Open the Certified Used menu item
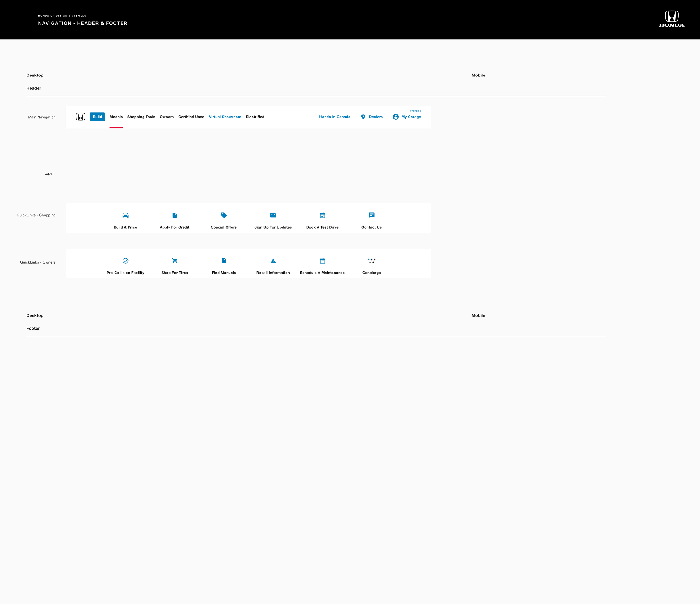This screenshot has height=604, width=700. [x=191, y=117]
